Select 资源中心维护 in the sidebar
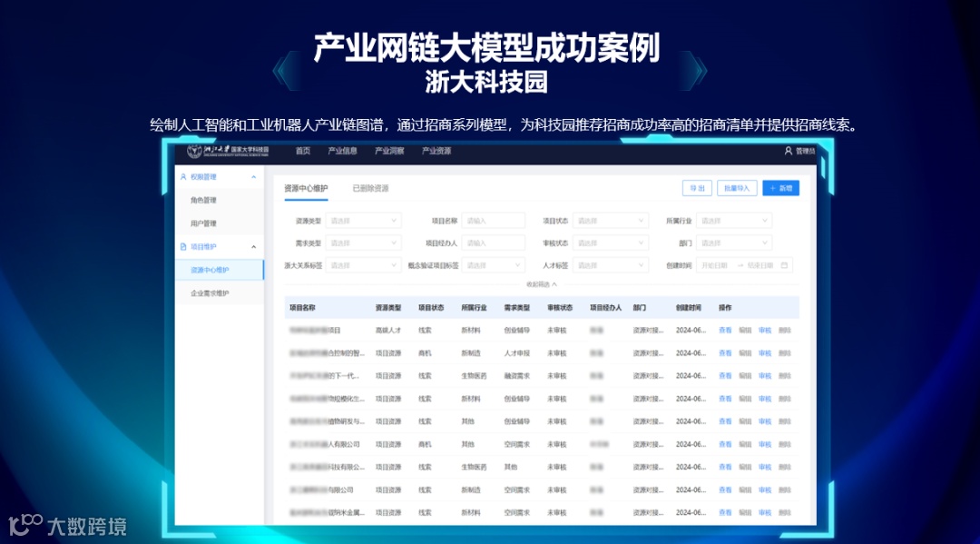 click(x=219, y=270)
